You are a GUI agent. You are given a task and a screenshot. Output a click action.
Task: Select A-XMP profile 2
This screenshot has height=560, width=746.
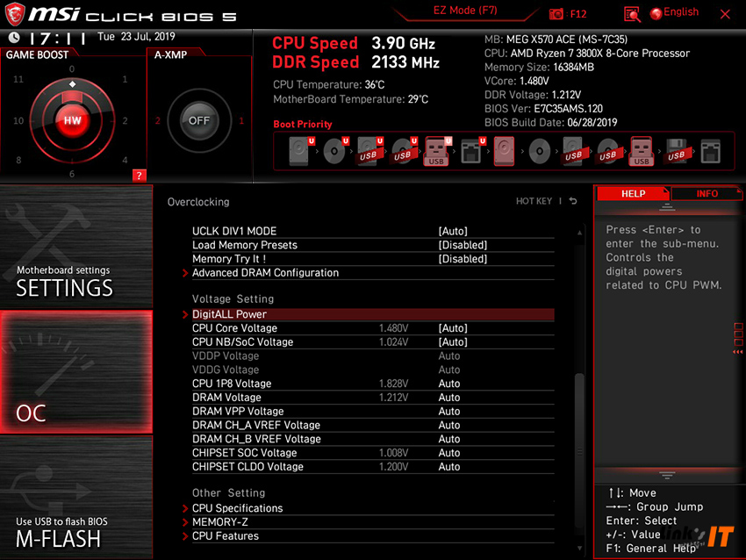pos(157,121)
